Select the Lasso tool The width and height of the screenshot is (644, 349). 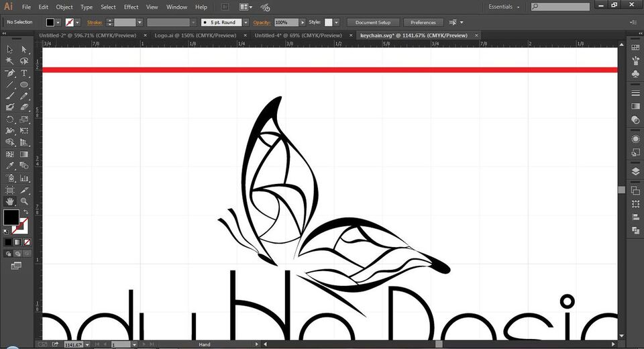pos(24,61)
